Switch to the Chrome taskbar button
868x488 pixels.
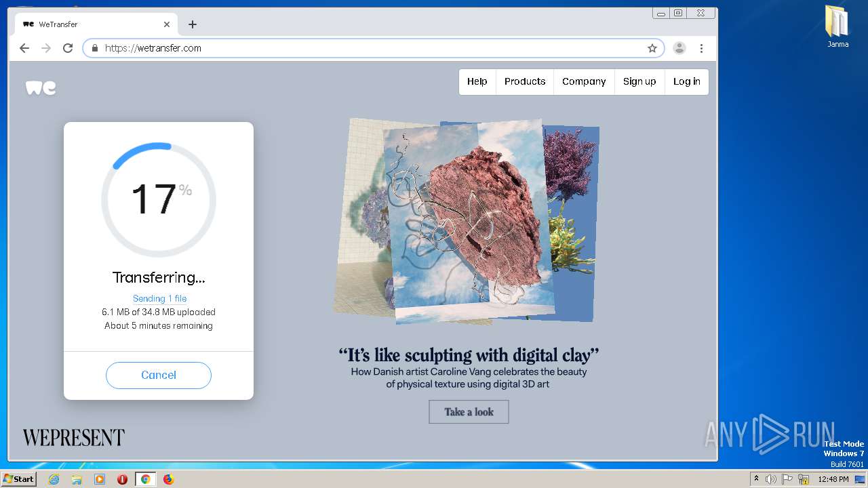(145, 479)
